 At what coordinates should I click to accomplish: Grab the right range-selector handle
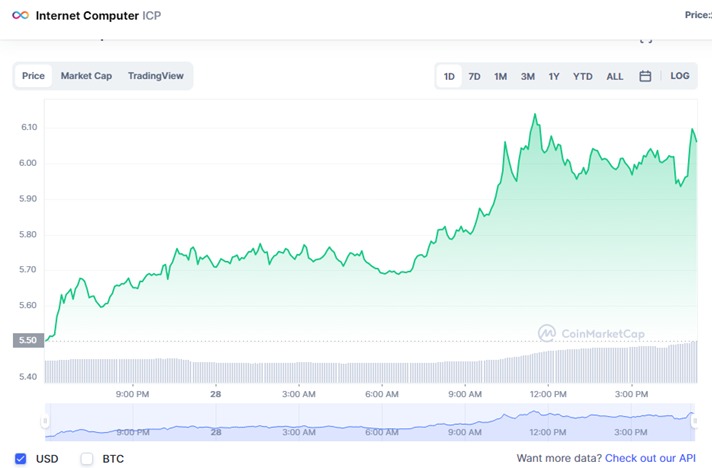click(694, 422)
